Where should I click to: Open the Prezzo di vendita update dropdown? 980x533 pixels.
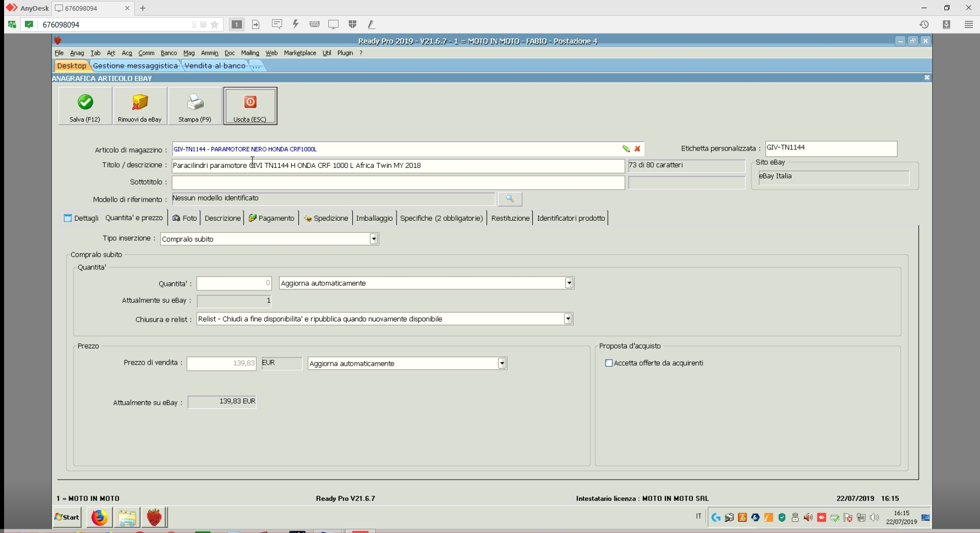tap(502, 364)
